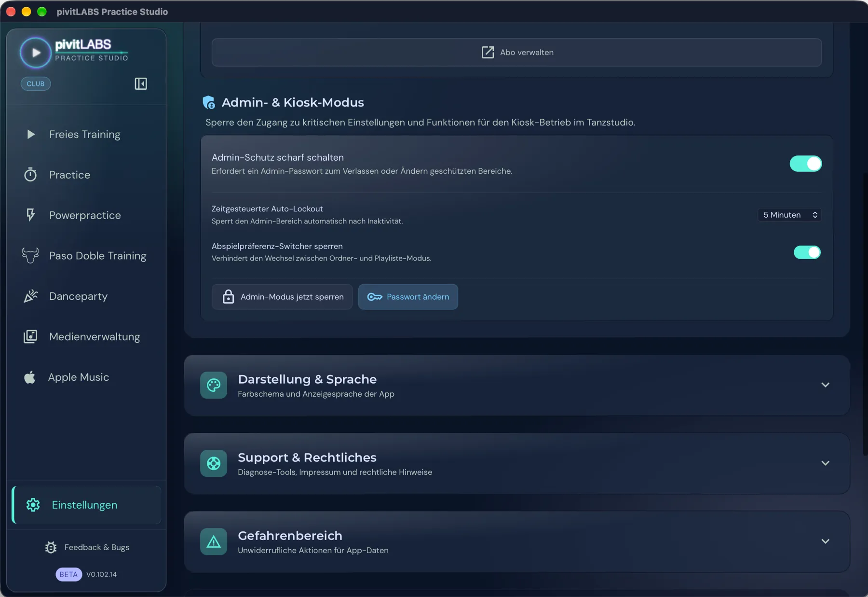Viewport: 868px width, 597px height.
Task: Open the Feedback & Bugs link
Action: point(87,547)
